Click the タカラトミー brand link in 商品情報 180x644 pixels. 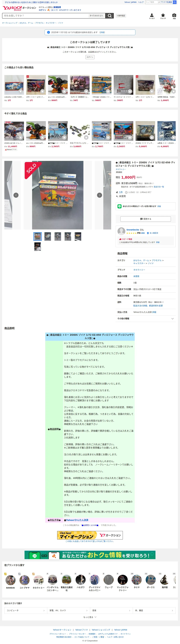pyautogui.click(x=139, y=270)
